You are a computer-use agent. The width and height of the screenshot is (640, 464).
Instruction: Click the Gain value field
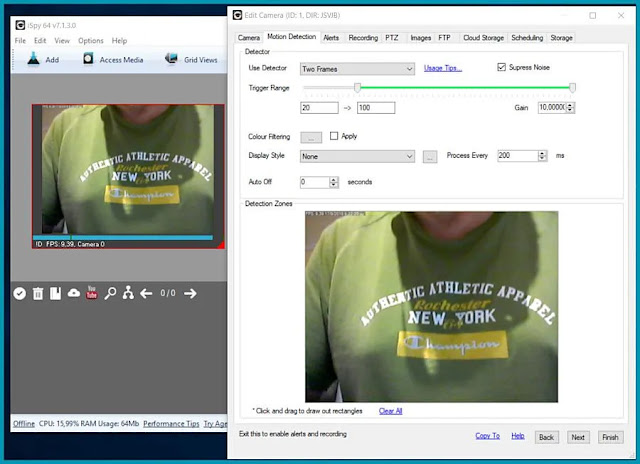[x=552, y=107]
